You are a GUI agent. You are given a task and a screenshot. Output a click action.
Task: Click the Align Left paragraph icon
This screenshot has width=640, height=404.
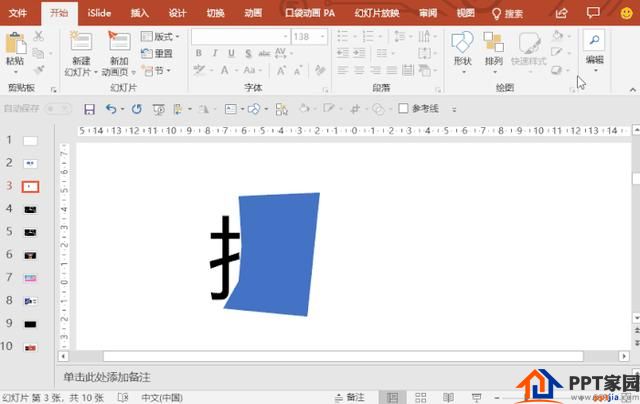click(342, 71)
